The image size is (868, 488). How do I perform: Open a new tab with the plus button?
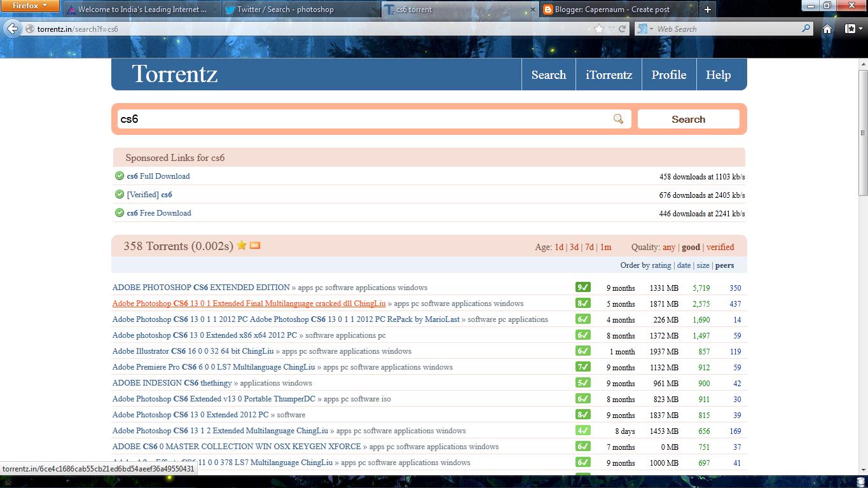707,9
